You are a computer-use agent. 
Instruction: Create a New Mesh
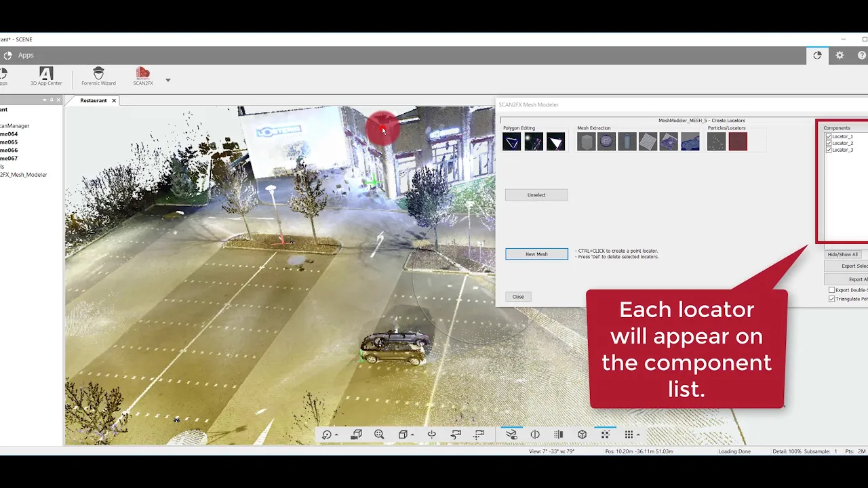point(536,254)
